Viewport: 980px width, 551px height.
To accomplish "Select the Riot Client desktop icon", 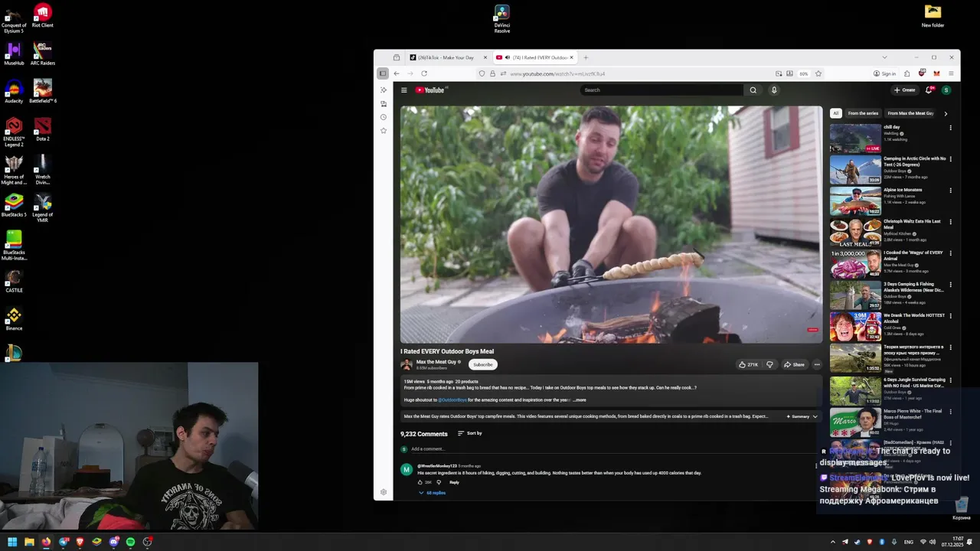I will tap(43, 15).
